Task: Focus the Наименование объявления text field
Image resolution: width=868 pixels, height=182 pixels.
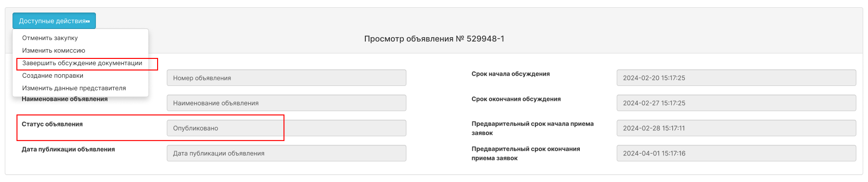Action: (x=286, y=103)
